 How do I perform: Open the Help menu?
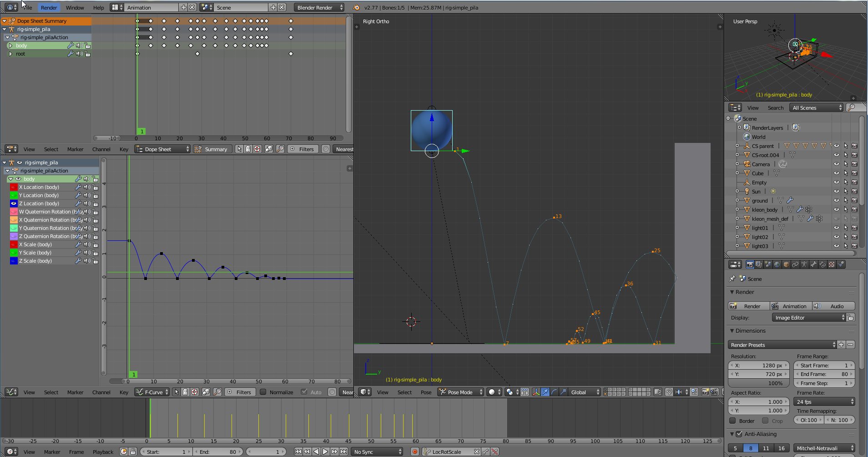click(x=98, y=7)
